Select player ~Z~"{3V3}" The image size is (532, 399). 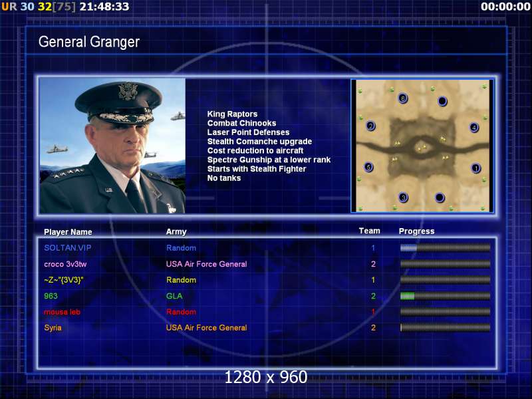pyautogui.click(x=64, y=280)
